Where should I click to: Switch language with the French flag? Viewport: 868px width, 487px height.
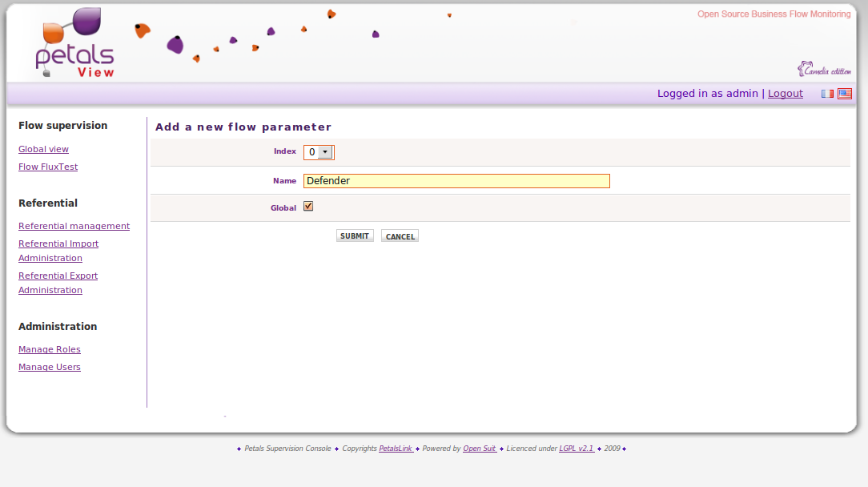(x=827, y=94)
